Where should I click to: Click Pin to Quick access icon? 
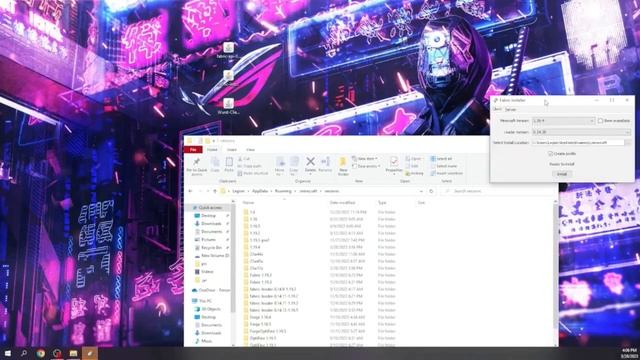click(x=196, y=162)
